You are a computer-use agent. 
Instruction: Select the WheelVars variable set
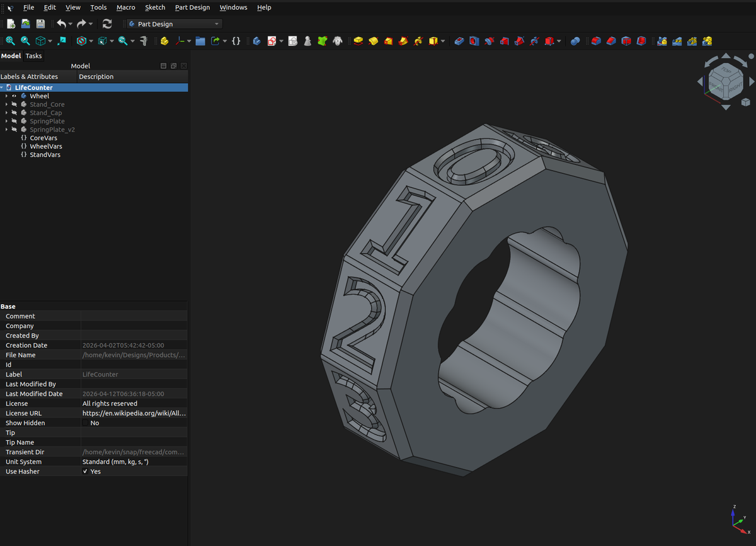[x=46, y=146]
